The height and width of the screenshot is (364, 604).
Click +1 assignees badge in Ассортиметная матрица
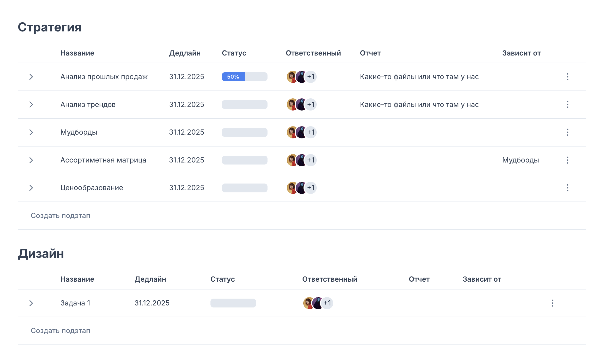pyautogui.click(x=311, y=160)
